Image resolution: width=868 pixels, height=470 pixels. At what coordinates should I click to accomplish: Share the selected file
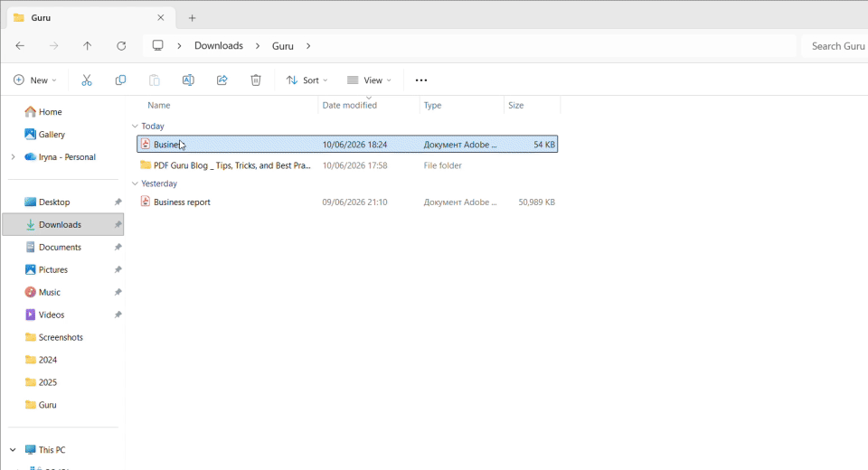point(222,80)
